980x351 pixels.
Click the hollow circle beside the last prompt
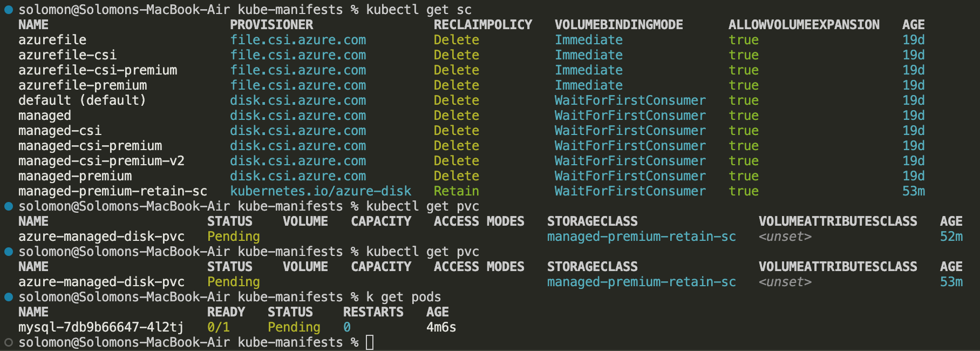click(x=9, y=342)
